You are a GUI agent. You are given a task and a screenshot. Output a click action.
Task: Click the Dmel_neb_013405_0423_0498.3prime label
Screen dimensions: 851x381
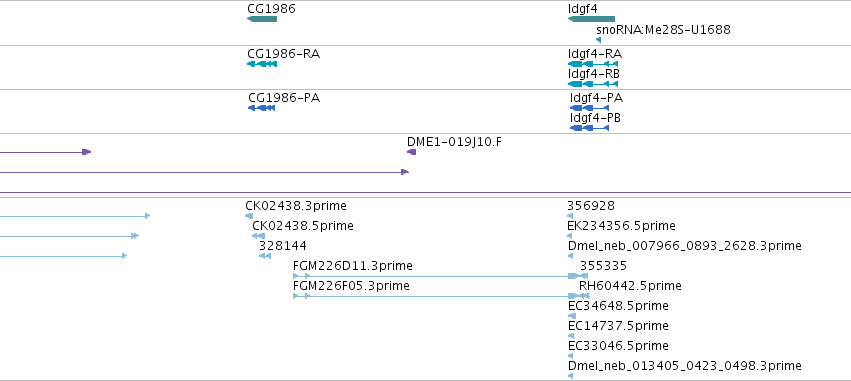(685, 365)
